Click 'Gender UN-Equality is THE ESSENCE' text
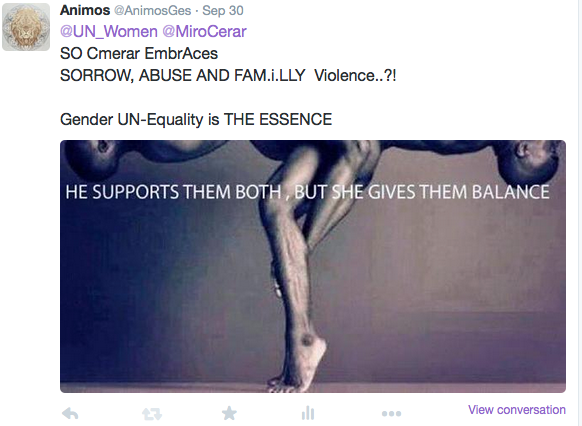The height and width of the screenshot is (426, 582). point(196,119)
